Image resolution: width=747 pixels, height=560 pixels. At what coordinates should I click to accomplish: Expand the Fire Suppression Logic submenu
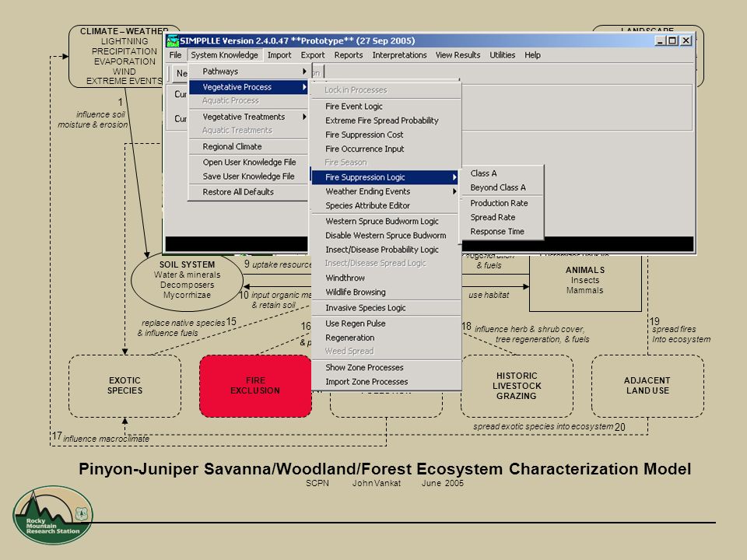coord(385,177)
